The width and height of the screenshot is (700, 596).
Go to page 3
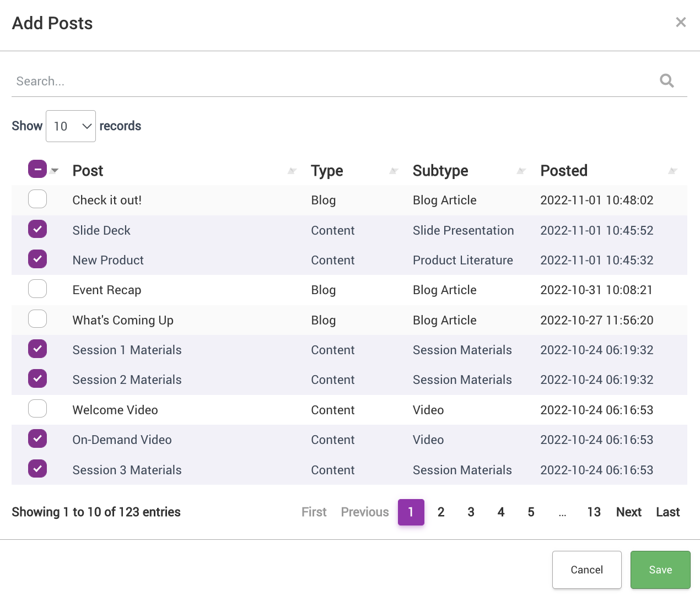click(471, 512)
